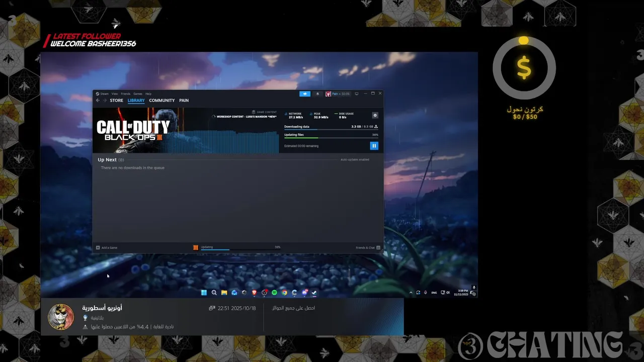Open the Windows Start menu
This screenshot has height=362, width=644.
tap(204, 293)
